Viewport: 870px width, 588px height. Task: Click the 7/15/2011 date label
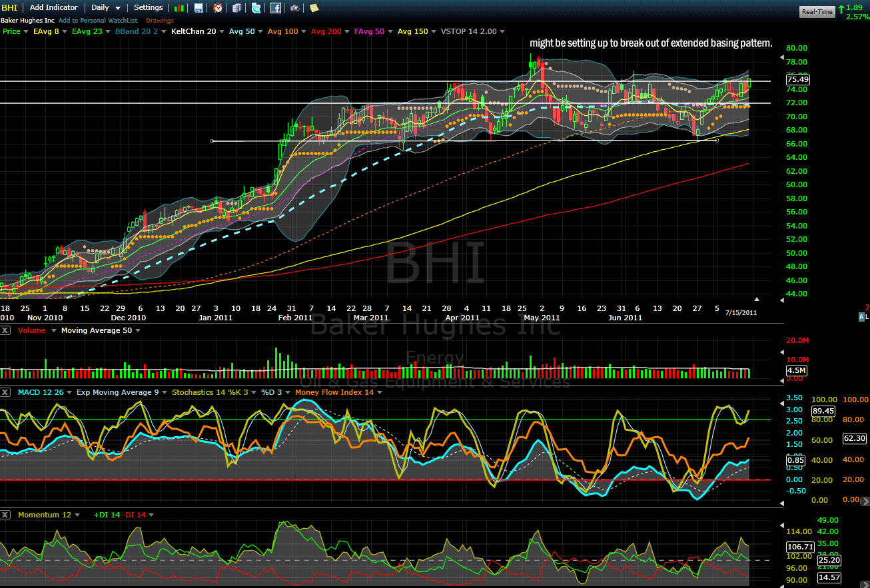tap(740, 312)
